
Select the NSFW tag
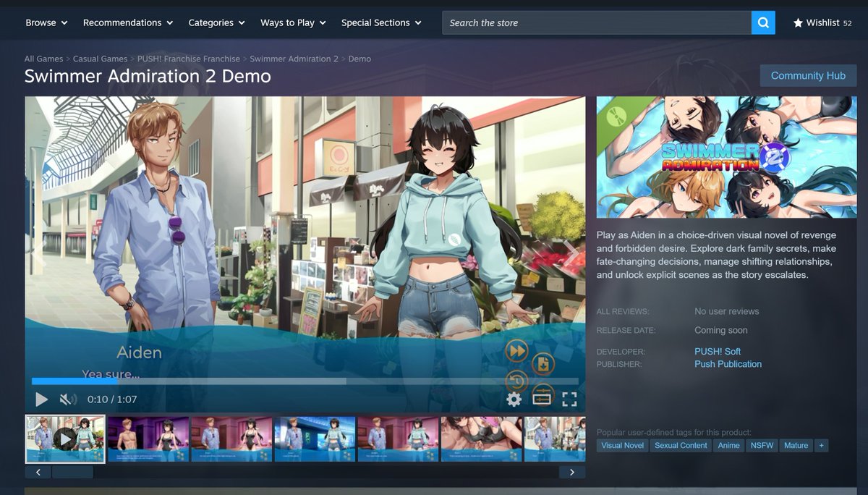pyautogui.click(x=762, y=445)
